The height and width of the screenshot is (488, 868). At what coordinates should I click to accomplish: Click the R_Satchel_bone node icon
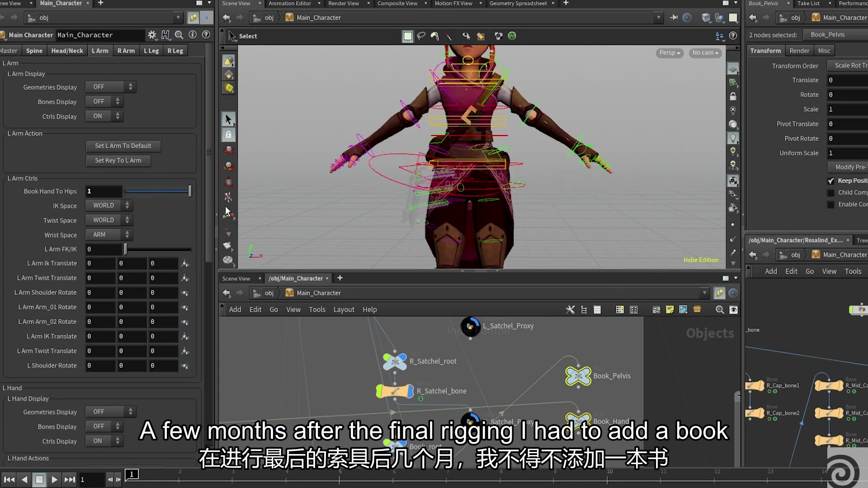[x=395, y=391]
